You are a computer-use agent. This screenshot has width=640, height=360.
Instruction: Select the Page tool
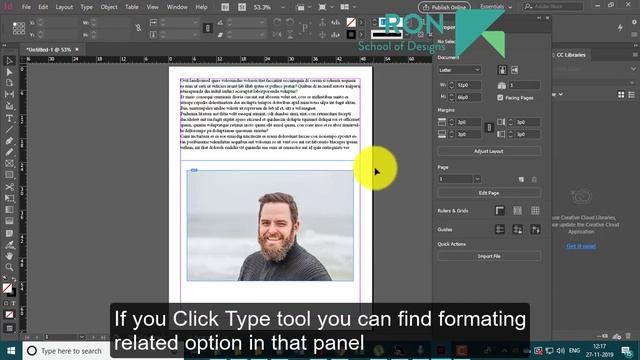9,83
